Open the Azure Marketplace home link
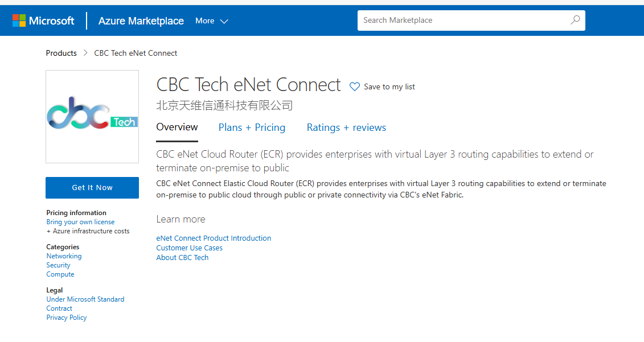 (141, 20)
